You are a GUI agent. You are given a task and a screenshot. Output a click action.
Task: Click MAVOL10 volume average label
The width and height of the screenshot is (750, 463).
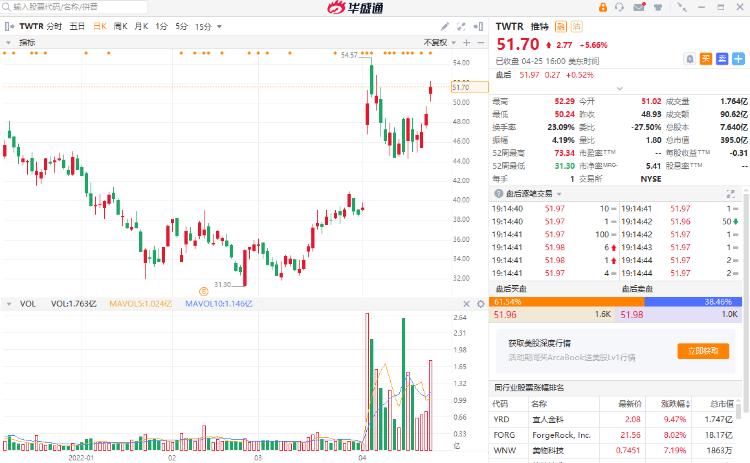(x=219, y=304)
